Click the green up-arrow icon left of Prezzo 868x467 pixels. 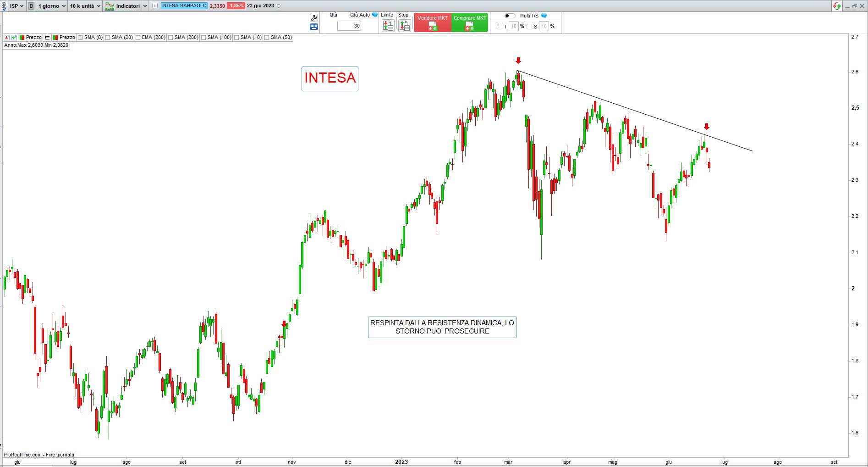point(14,38)
